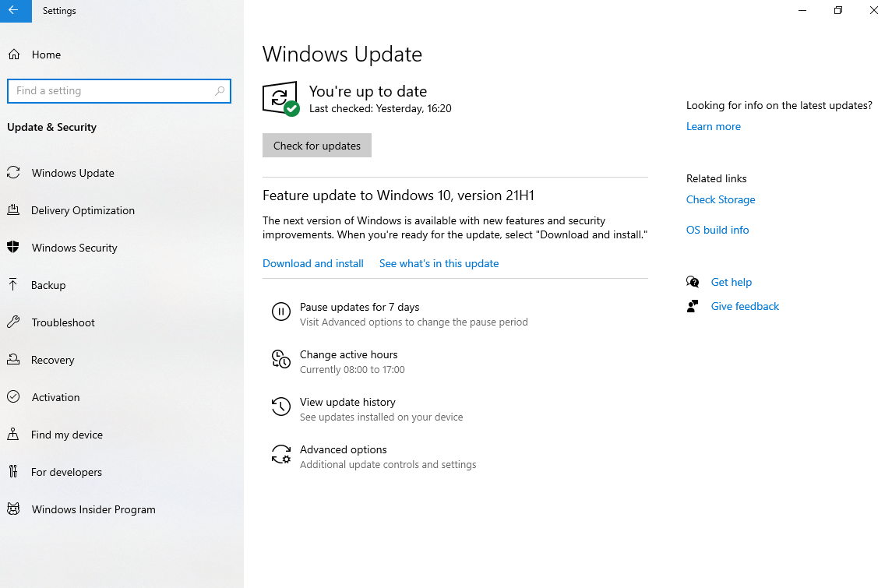
Task: Click the Download and install link
Action: point(313,263)
